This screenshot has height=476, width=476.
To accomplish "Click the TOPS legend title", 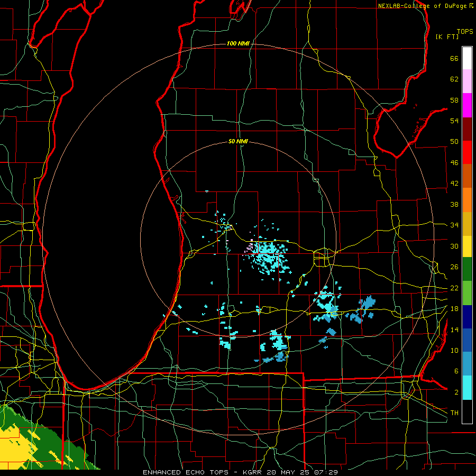I will (x=465, y=32).
